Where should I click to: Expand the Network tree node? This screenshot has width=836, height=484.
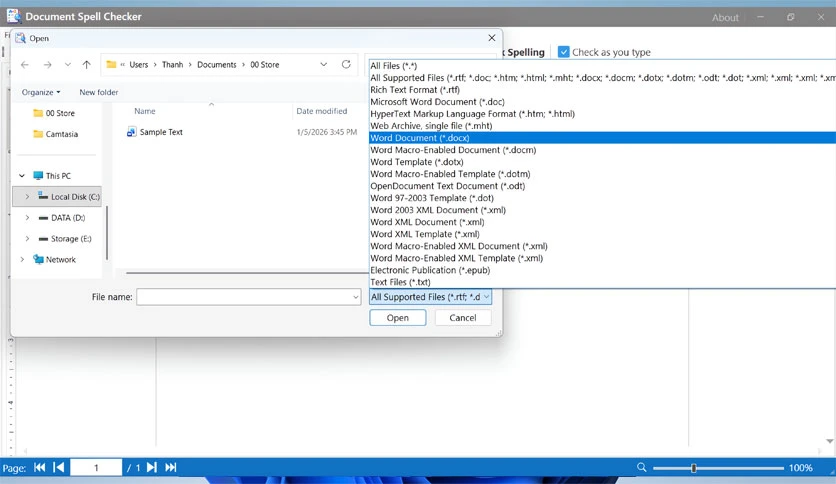point(22,260)
